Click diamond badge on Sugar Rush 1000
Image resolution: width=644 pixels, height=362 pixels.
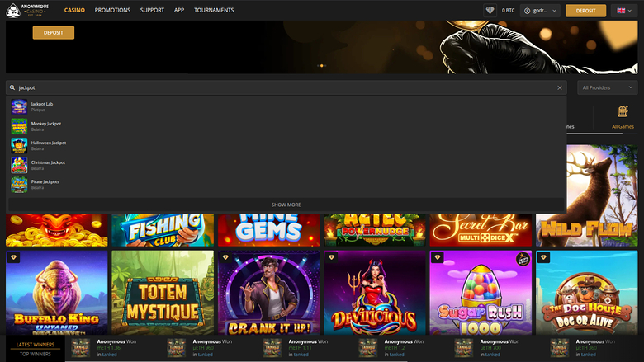click(437, 257)
